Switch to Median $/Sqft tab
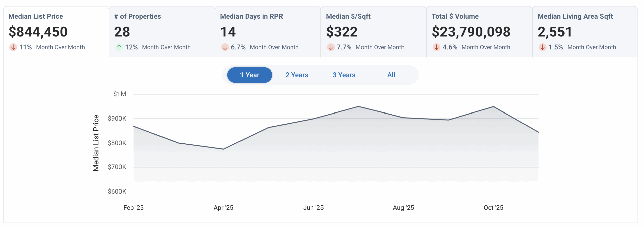This screenshot has height=226, width=644. 374,32
